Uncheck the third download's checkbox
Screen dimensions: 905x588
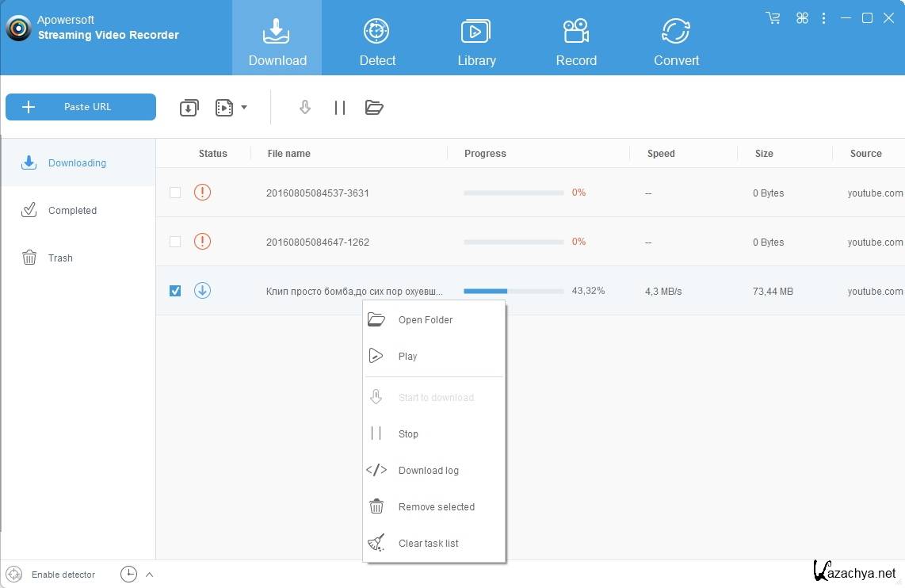tap(175, 291)
